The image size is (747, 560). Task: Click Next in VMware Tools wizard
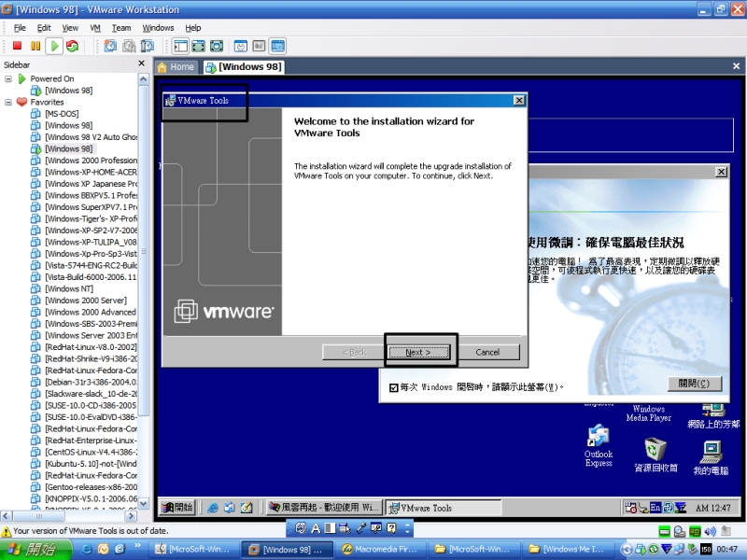418,353
